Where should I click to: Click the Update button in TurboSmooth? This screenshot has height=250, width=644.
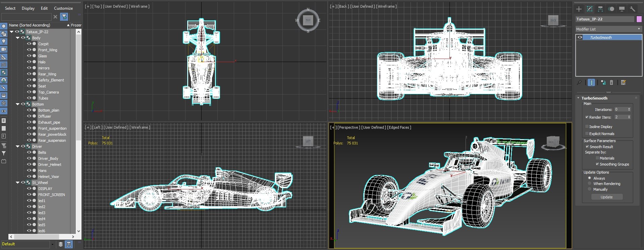click(606, 197)
